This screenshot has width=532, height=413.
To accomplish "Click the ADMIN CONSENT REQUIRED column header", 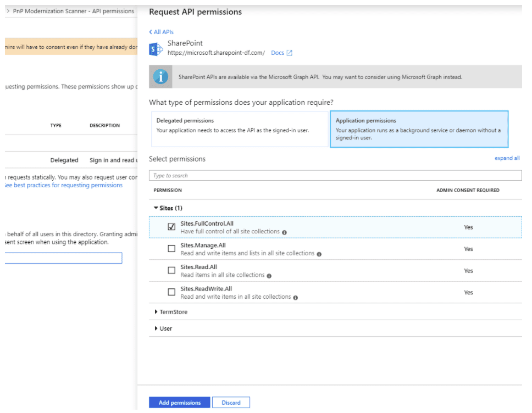I will [468, 190].
